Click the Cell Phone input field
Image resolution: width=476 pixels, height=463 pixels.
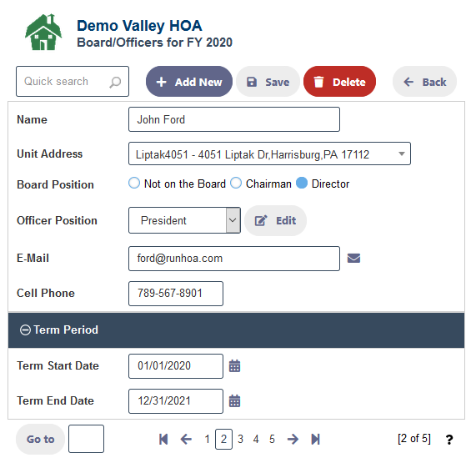click(176, 294)
